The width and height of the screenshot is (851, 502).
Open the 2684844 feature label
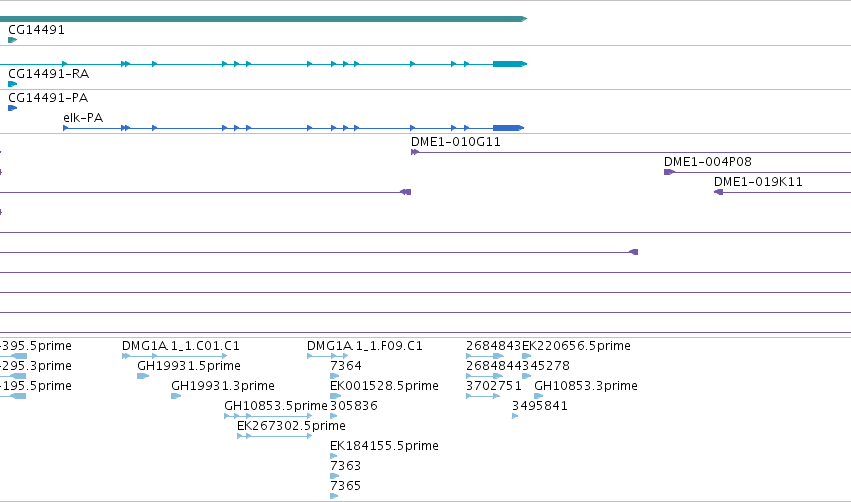493,366
